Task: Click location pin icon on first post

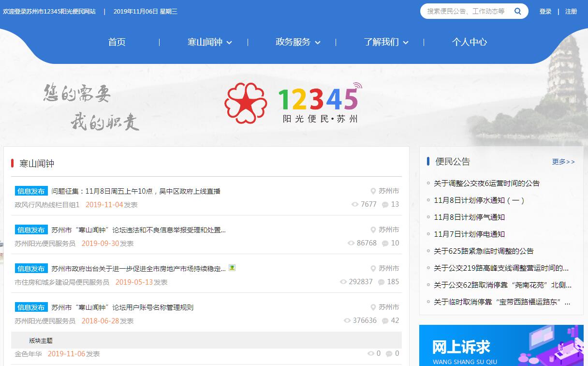Action: coord(373,191)
